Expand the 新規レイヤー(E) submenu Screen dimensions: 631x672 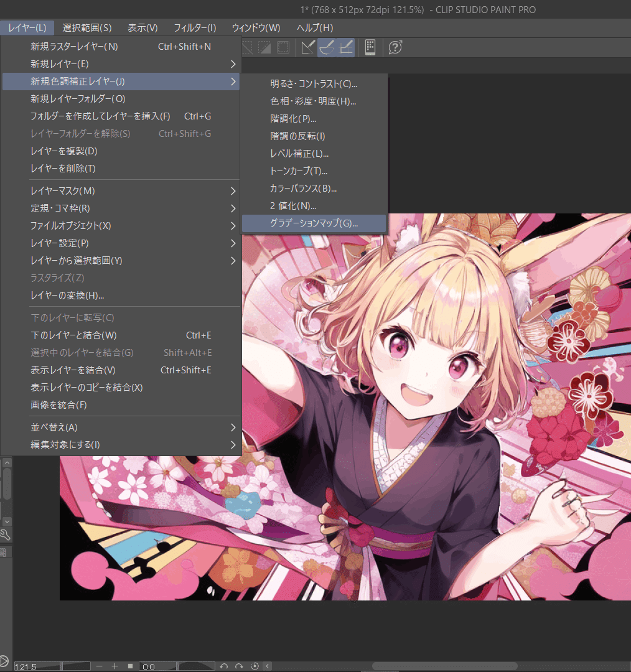coord(121,64)
